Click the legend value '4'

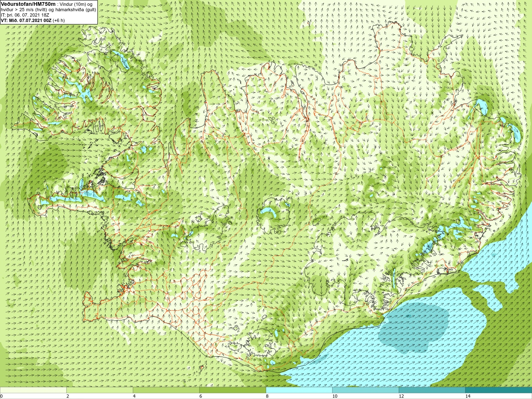[x=134, y=396]
